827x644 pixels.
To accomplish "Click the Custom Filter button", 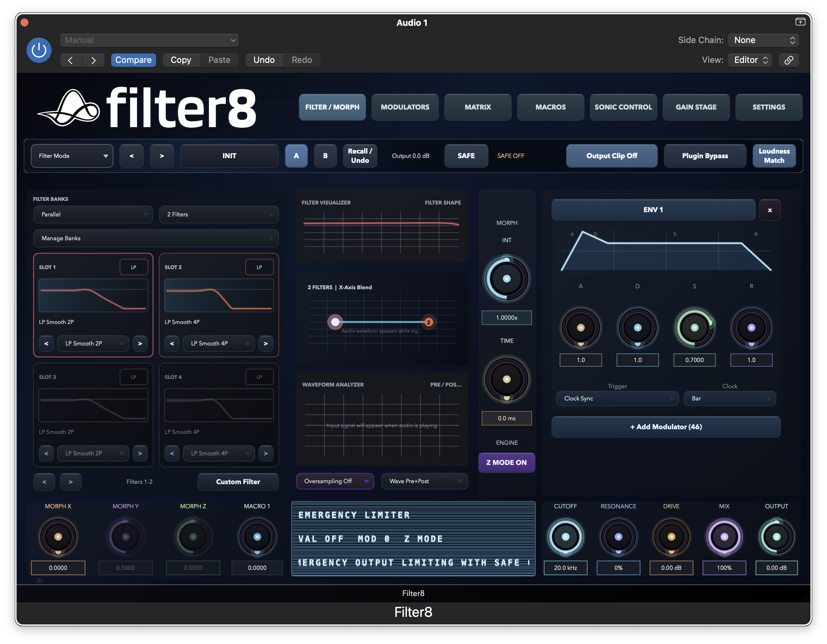I will pyautogui.click(x=238, y=482).
